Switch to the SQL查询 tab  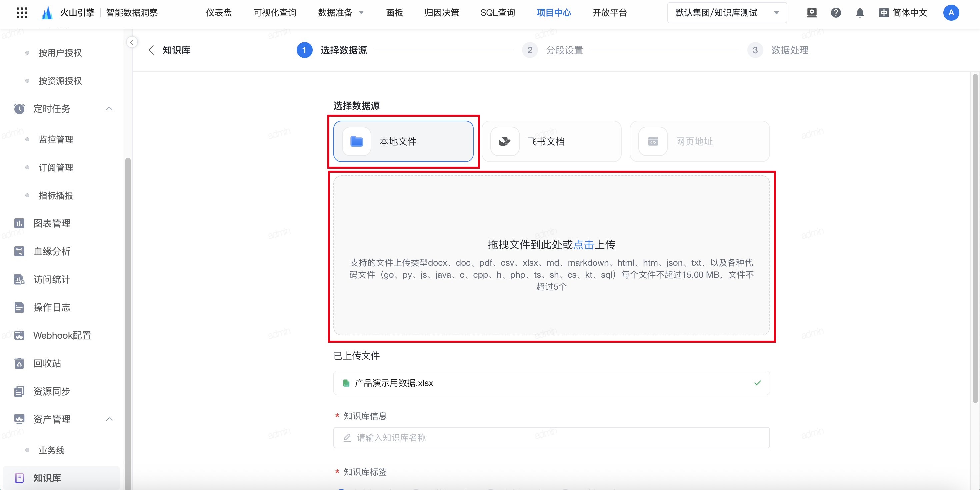(x=497, y=13)
